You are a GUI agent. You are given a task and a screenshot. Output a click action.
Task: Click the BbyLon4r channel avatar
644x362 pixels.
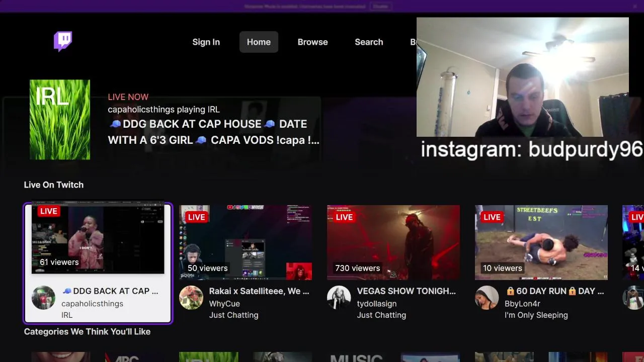coord(487,298)
